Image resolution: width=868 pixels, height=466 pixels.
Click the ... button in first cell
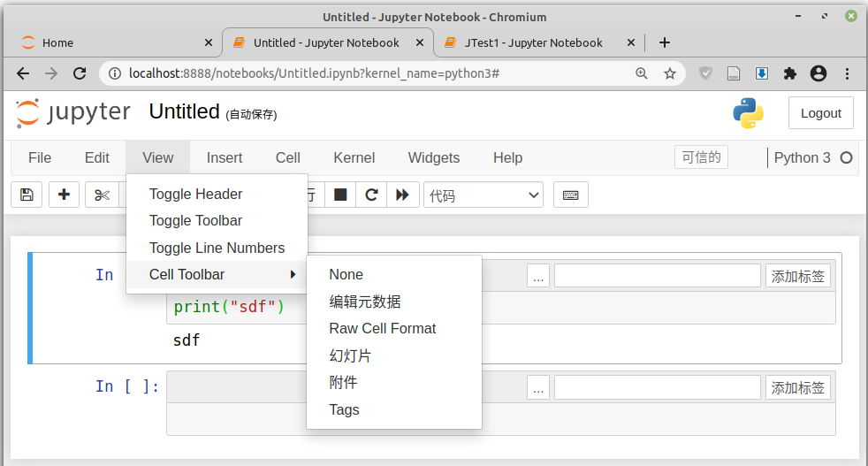click(538, 276)
